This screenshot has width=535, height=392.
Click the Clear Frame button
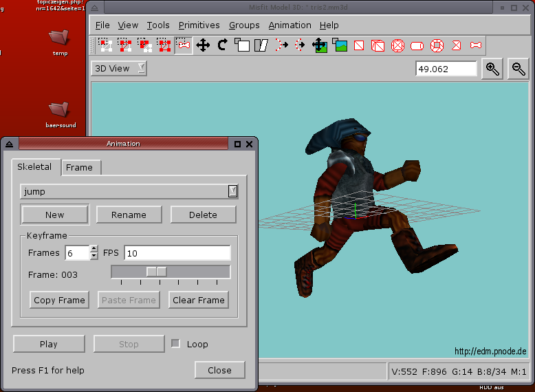(199, 300)
